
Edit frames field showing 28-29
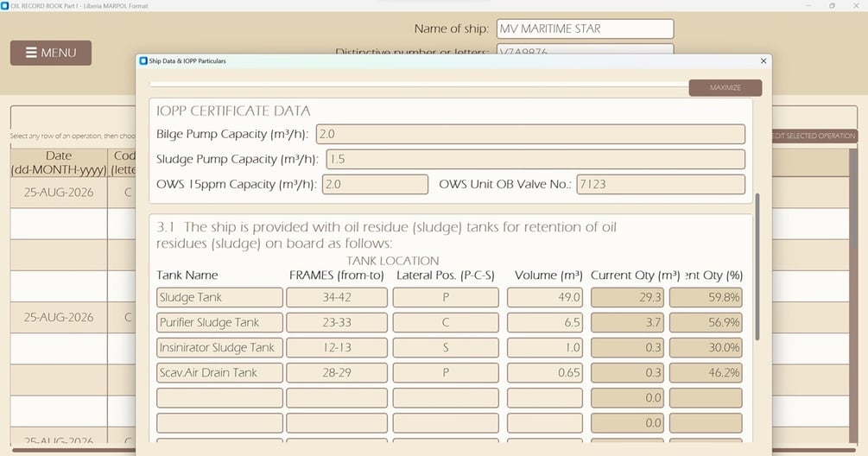pyautogui.click(x=337, y=372)
